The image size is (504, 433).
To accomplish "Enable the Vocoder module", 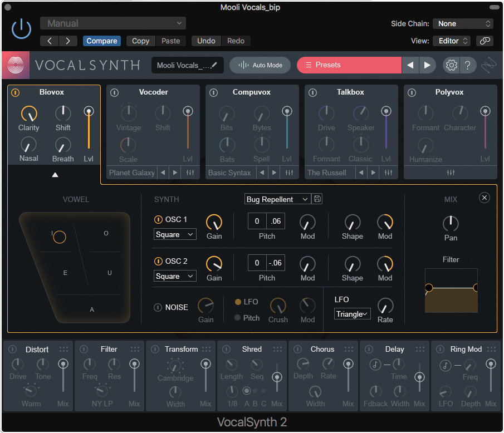I will point(114,92).
